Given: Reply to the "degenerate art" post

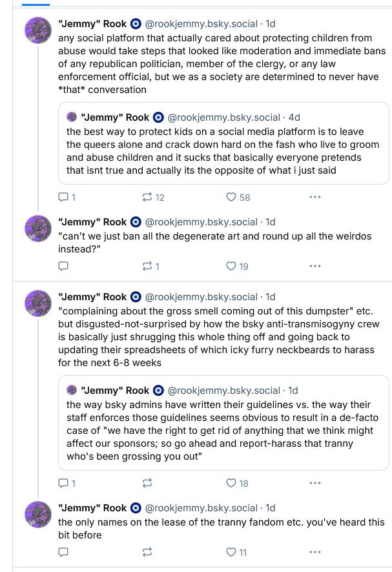Looking at the screenshot, I should tap(63, 265).
